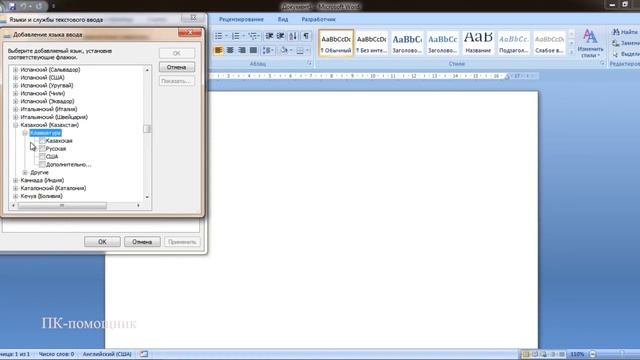Expand Испанский (Сальвадор) tree node
Image resolution: width=640 pixels, height=360 pixels.
pyautogui.click(x=16, y=70)
